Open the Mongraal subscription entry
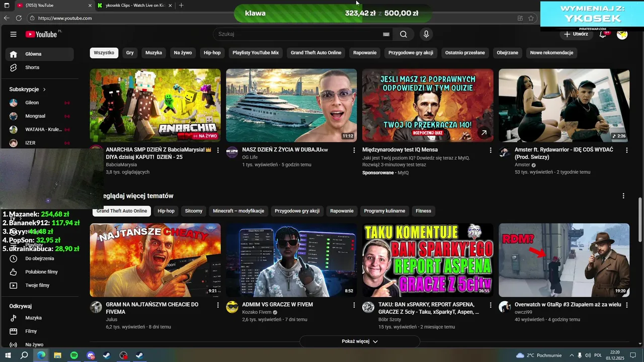Screen dimensions: 644x362 pos(39,116)
